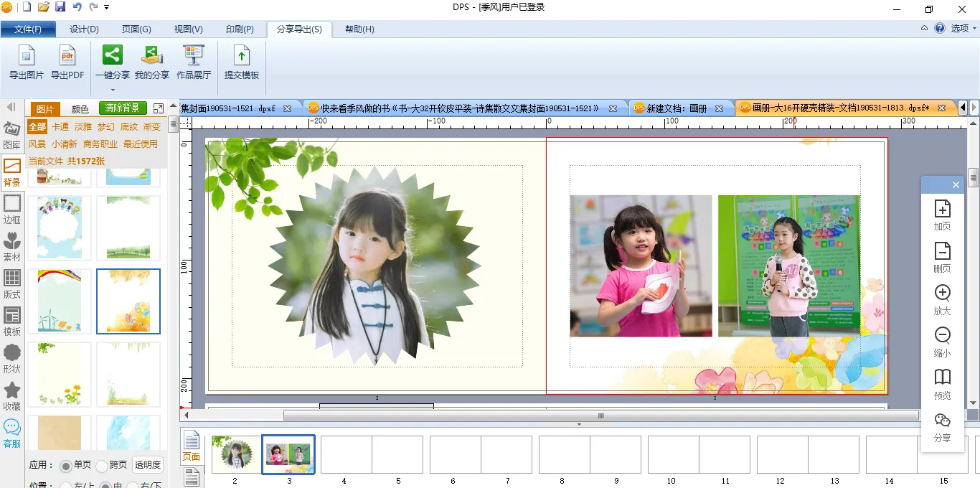
Task: Expand the 一键分享 dropdown arrow
Action: click(x=113, y=89)
